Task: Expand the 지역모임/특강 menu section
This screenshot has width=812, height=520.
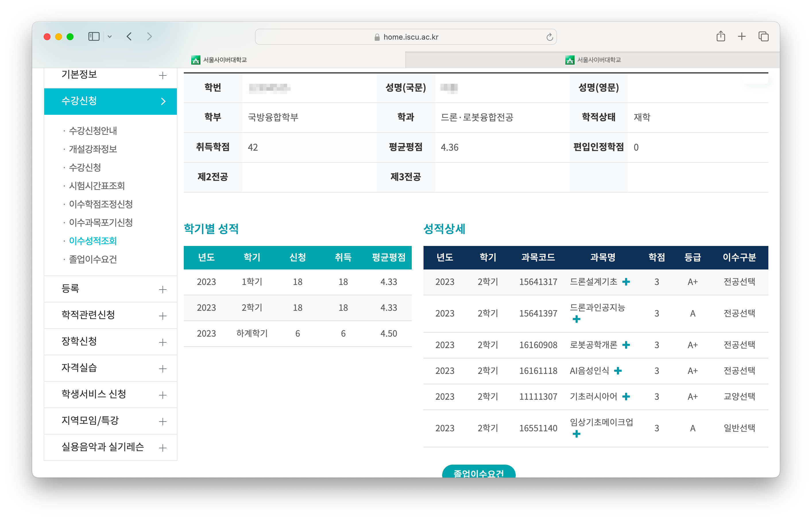Action: (111, 421)
